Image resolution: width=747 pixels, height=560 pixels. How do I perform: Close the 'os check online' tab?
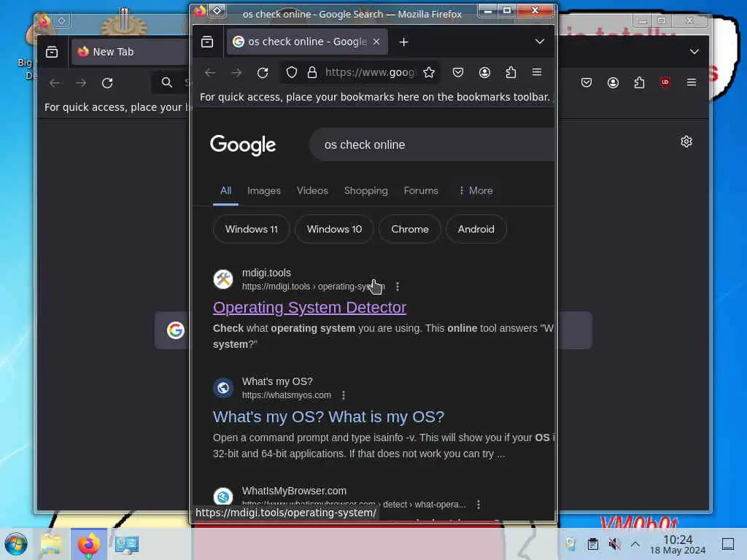(x=376, y=42)
